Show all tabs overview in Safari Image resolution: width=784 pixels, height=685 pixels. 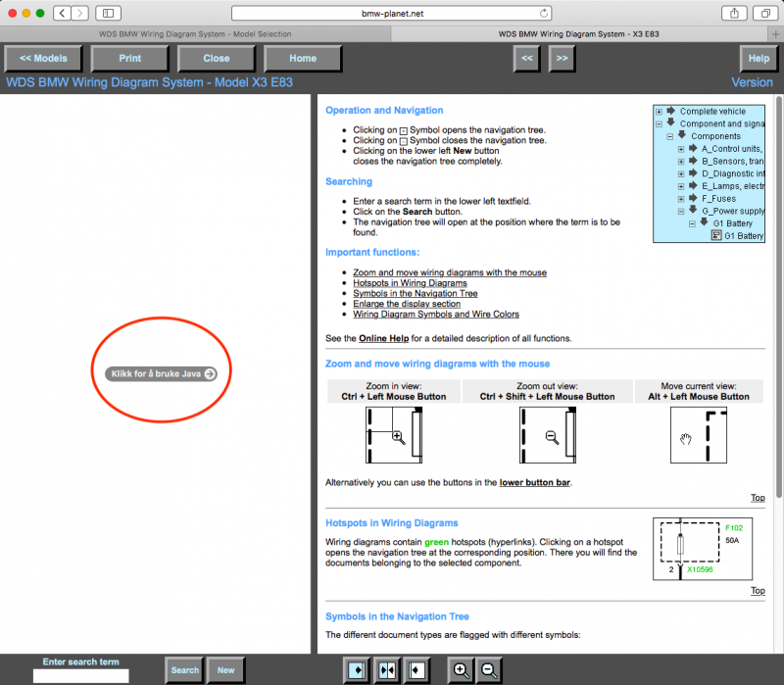click(x=765, y=13)
